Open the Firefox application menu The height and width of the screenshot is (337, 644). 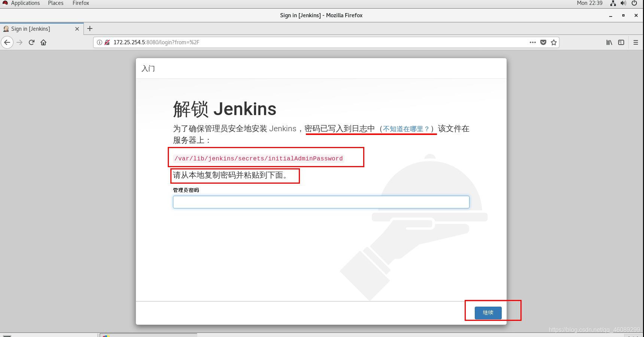(81, 3)
